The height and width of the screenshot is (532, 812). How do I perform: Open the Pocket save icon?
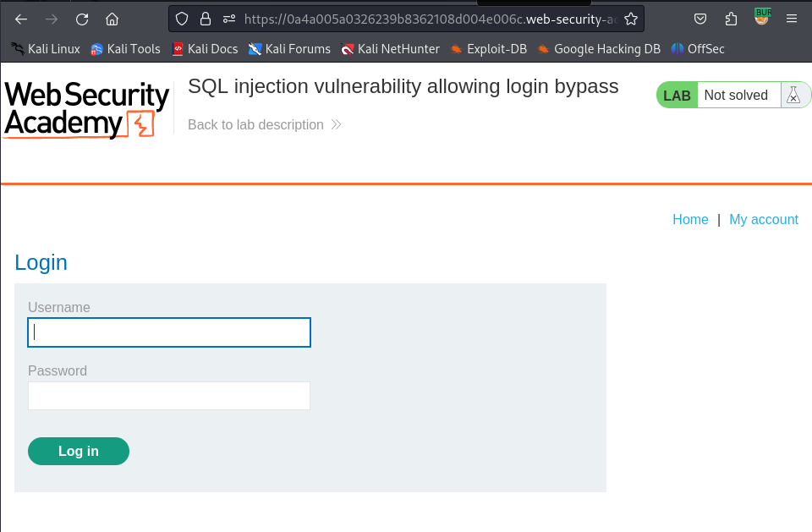point(700,19)
